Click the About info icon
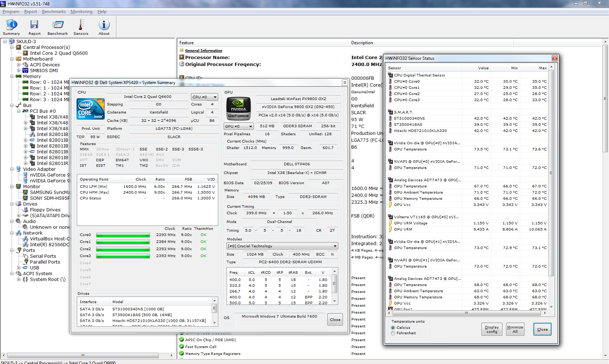 pos(104,25)
